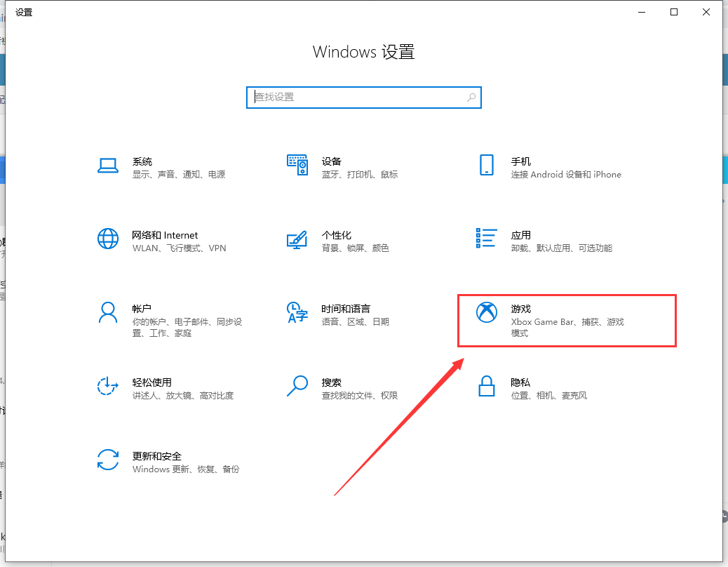
Task: Open the 手机 (Phone) icon
Action: (x=486, y=166)
